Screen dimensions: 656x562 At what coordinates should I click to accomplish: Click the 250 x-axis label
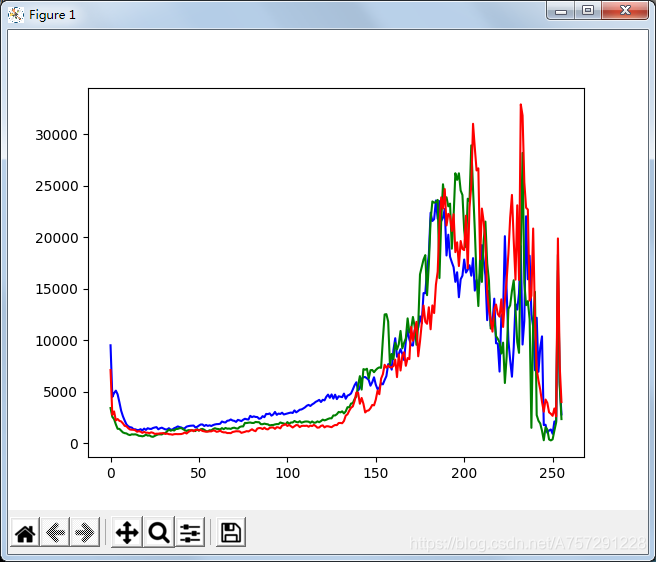(552, 473)
